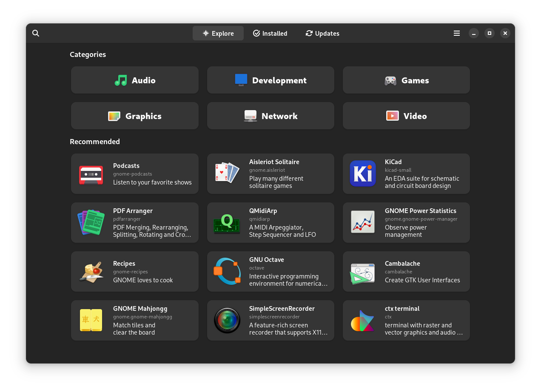This screenshot has width=541, height=392.
Task: Select the ctx terminal title
Action: click(402, 309)
